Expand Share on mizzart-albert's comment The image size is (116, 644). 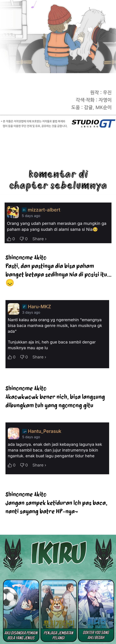tap(39, 239)
